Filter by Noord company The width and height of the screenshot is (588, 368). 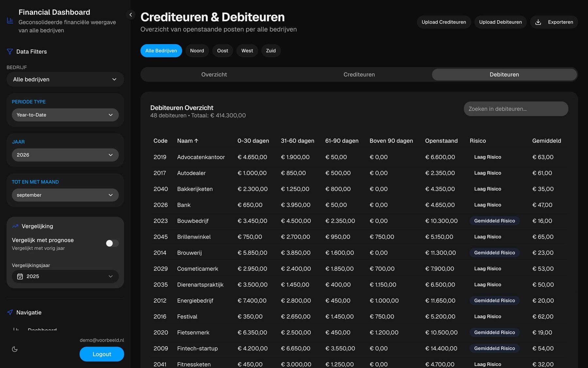coord(197,51)
